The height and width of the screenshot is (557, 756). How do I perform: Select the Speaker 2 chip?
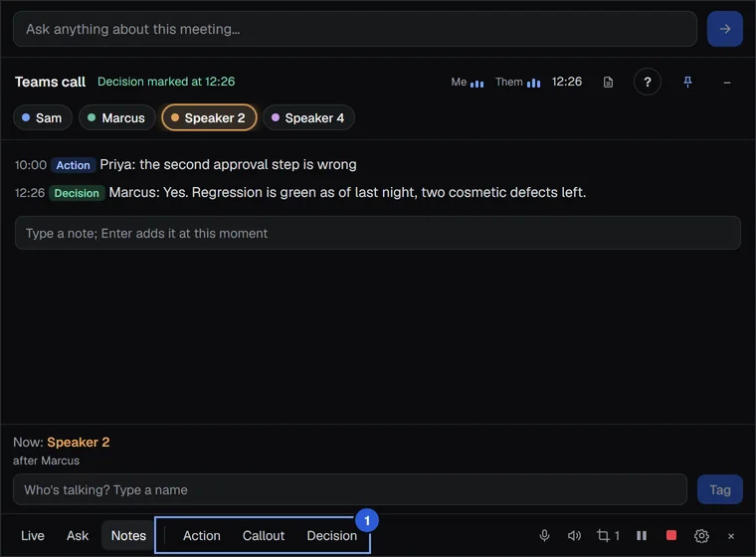pyautogui.click(x=209, y=117)
